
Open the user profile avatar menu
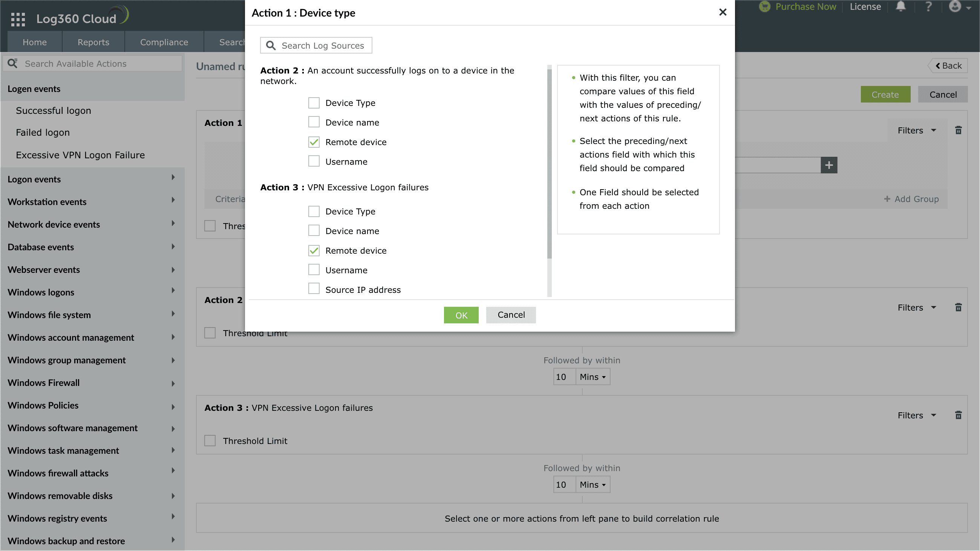(959, 6)
